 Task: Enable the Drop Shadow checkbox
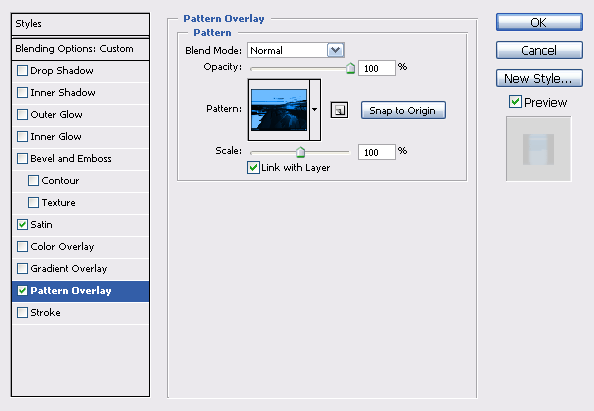tap(22, 70)
